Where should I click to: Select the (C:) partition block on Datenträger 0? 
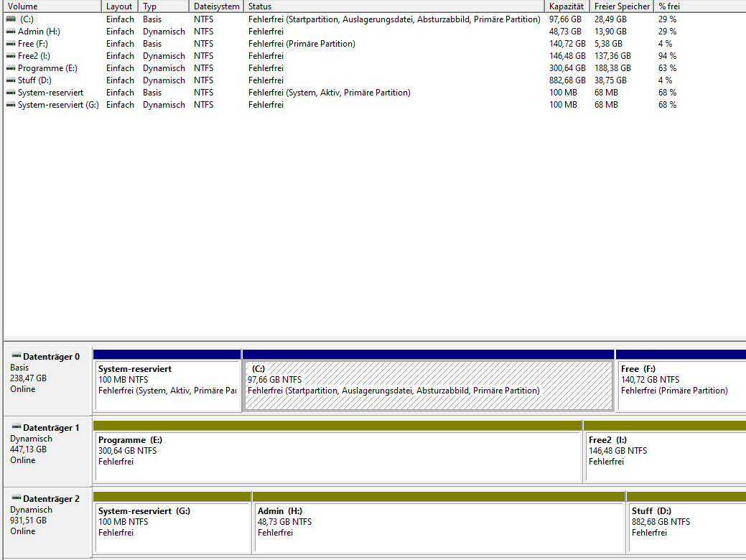point(427,384)
